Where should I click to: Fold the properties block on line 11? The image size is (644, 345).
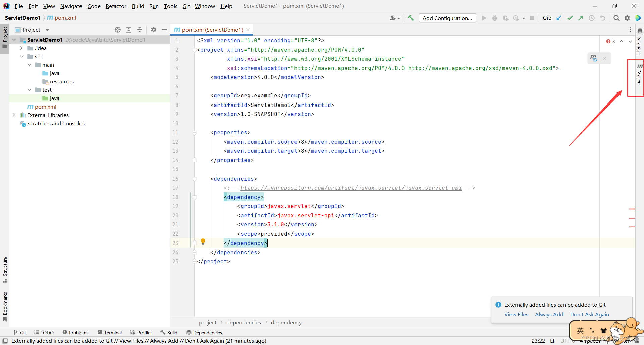pos(195,133)
